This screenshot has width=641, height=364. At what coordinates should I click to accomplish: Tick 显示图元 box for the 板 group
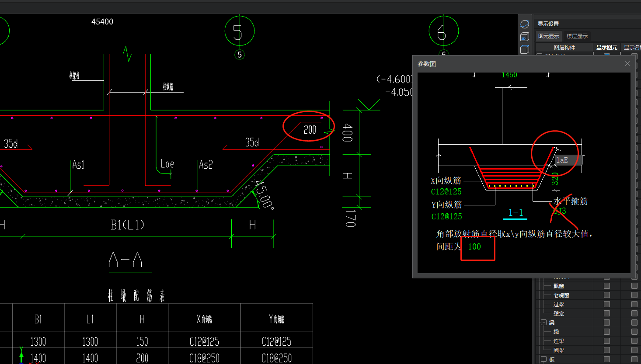tap(607, 359)
